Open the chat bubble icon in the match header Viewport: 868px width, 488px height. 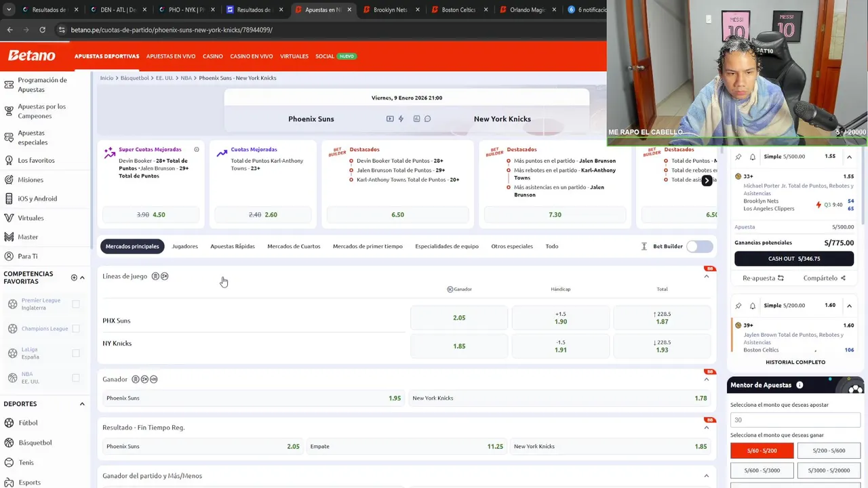(427, 119)
